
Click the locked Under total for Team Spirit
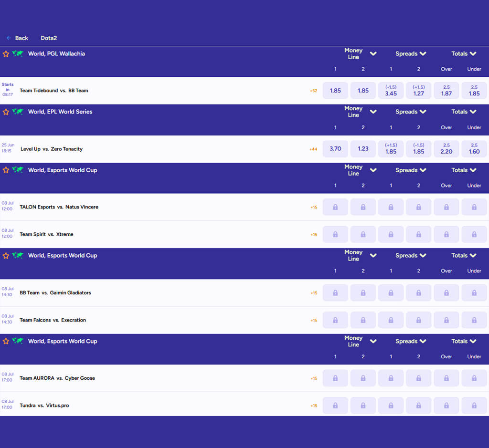474,235
